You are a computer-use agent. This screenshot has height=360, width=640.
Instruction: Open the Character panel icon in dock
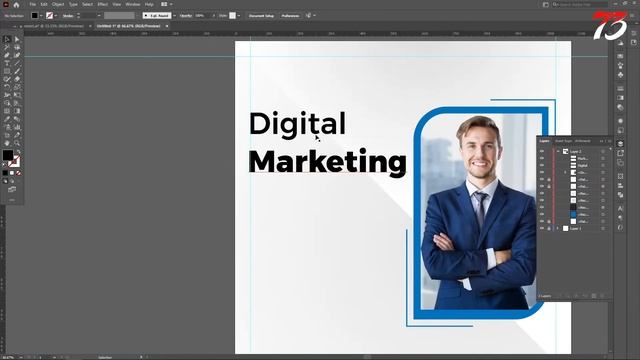620,209
